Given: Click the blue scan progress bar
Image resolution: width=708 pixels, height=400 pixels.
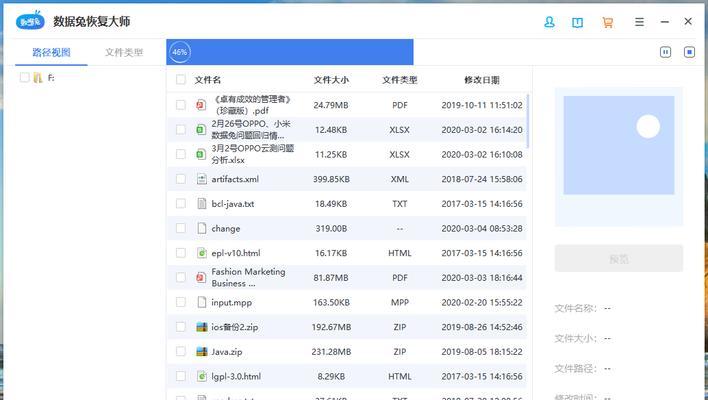Looking at the screenshot, I should pyautogui.click(x=290, y=52).
